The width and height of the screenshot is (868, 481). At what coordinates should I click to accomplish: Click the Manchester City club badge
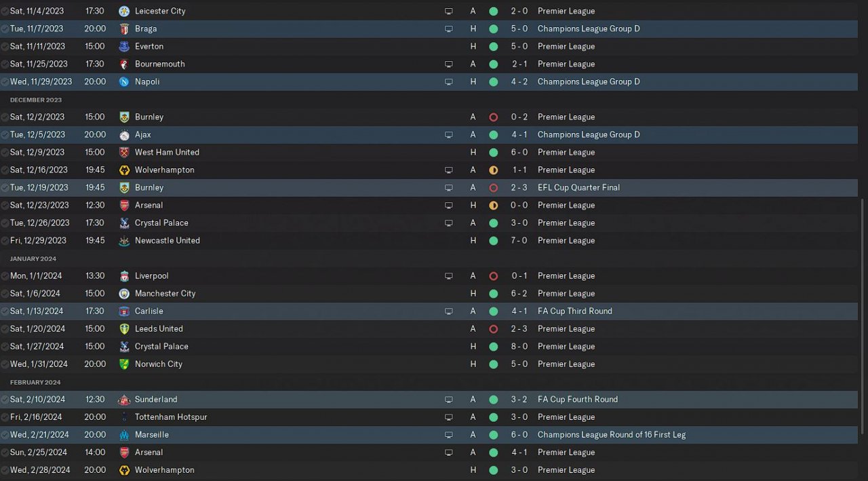pyautogui.click(x=124, y=293)
